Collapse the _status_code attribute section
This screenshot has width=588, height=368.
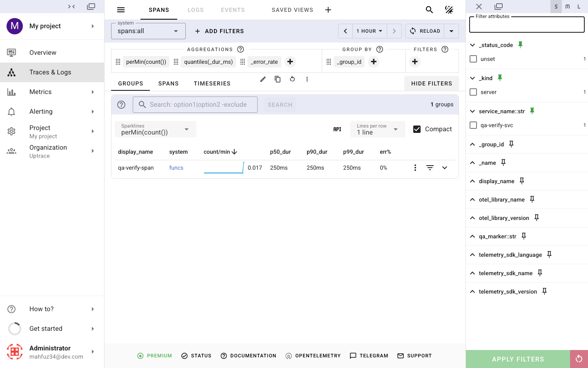coord(472,45)
